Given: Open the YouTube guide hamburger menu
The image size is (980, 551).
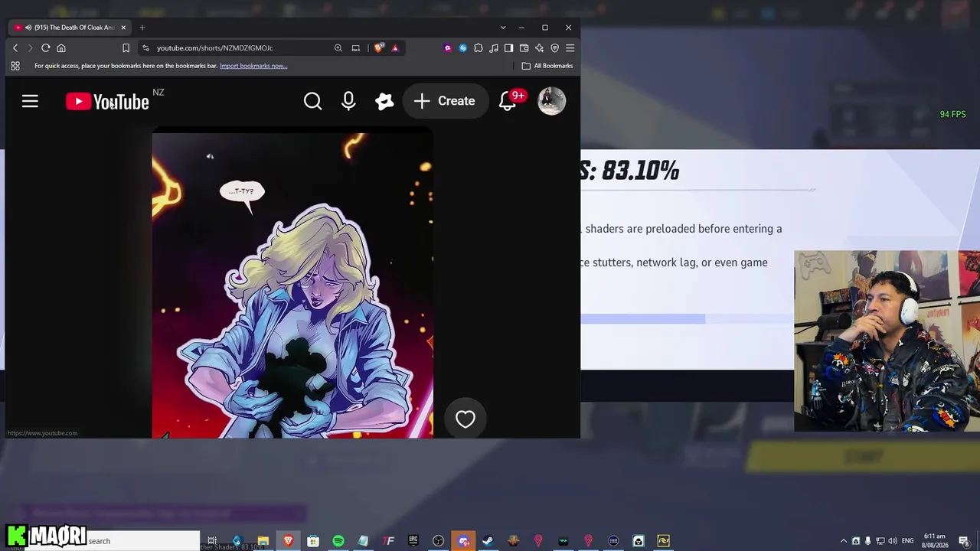Looking at the screenshot, I should [x=30, y=101].
